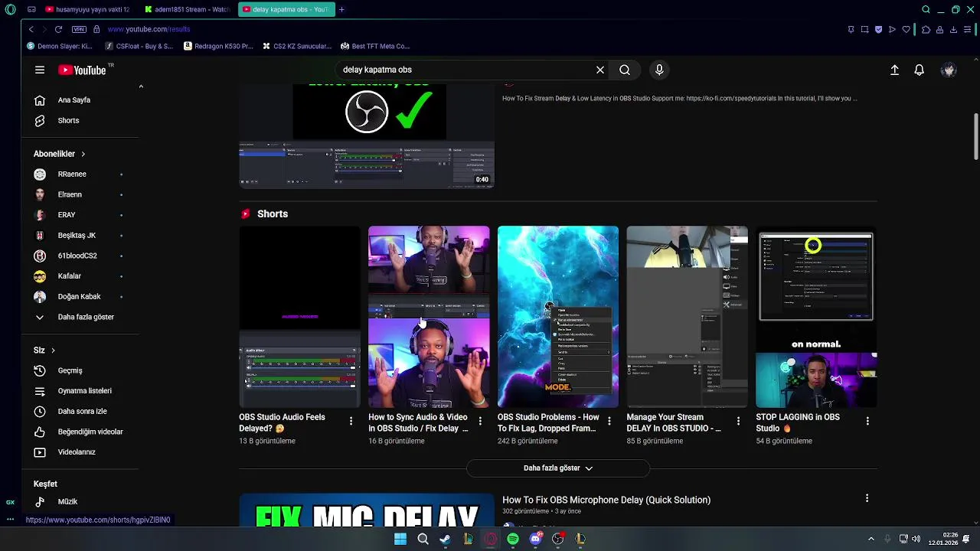Expand Shorts with 'Daha fazla göster' button
This screenshot has width=980, height=551.
coord(558,468)
